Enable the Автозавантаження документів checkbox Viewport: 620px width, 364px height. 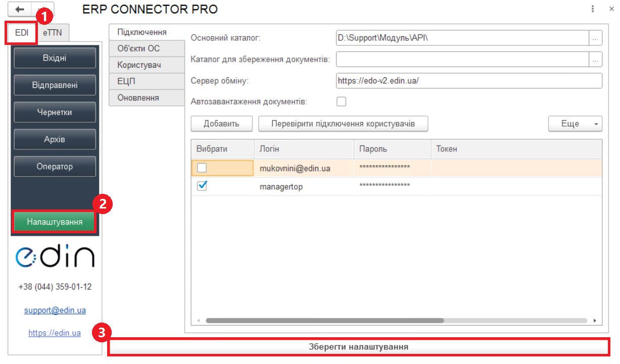click(342, 101)
